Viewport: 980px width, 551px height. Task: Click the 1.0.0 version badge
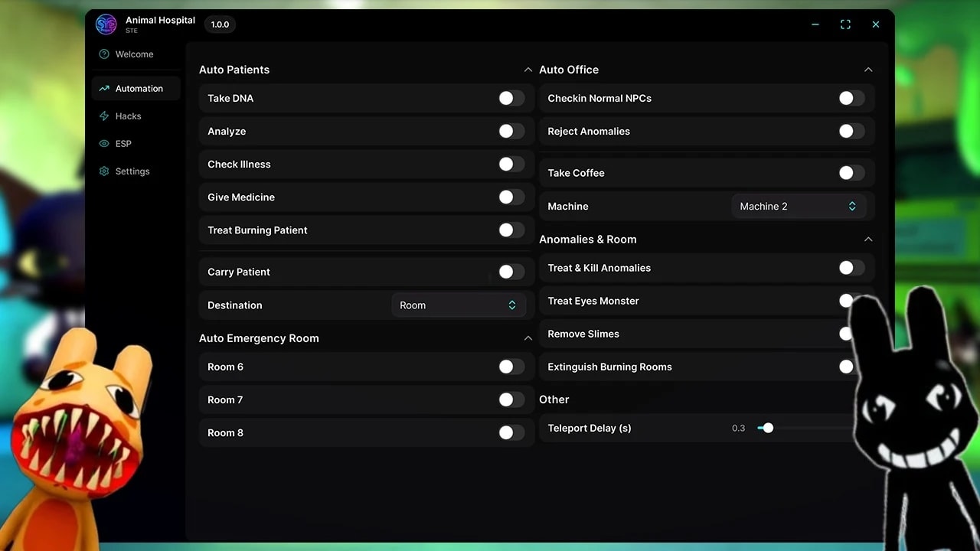[220, 24]
